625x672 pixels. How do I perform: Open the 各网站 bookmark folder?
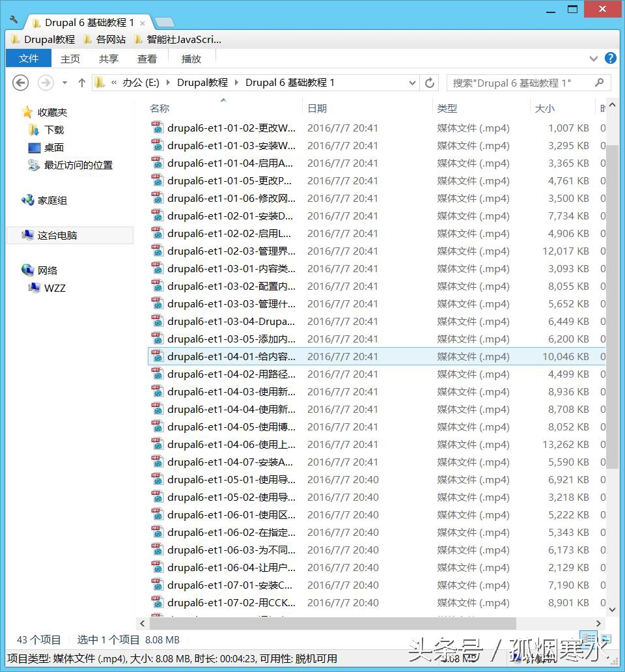[x=105, y=40]
